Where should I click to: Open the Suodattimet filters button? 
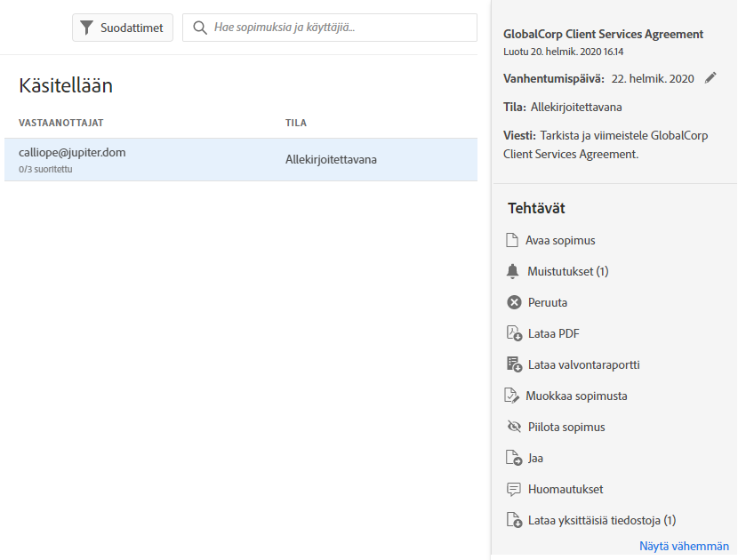(123, 28)
